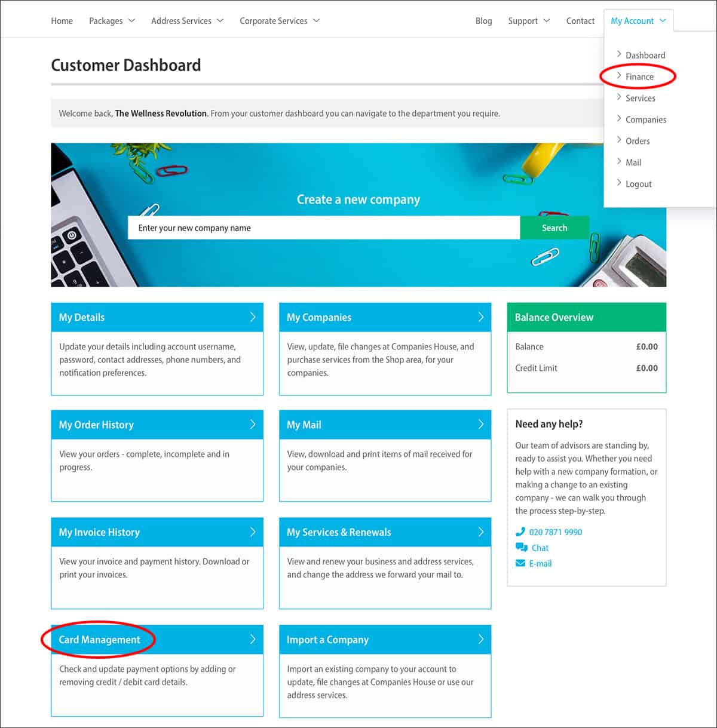Viewport: 717px width, 728px height.
Task: Collapse the My Account dropdown
Action: click(x=638, y=21)
